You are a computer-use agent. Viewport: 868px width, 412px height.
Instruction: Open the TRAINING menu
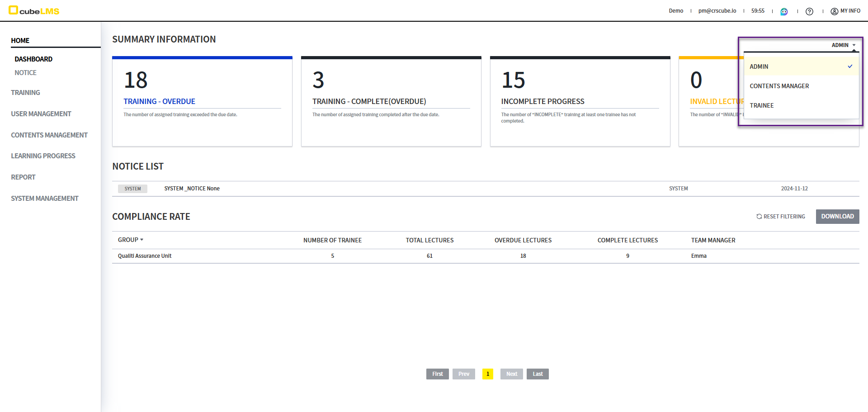pos(25,93)
